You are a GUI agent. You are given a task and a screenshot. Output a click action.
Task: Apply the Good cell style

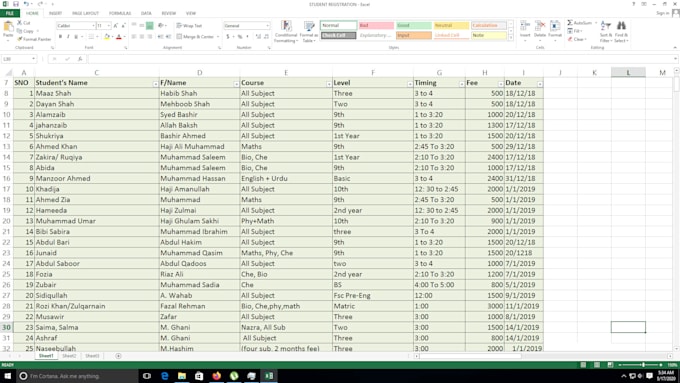coord(414,26)
